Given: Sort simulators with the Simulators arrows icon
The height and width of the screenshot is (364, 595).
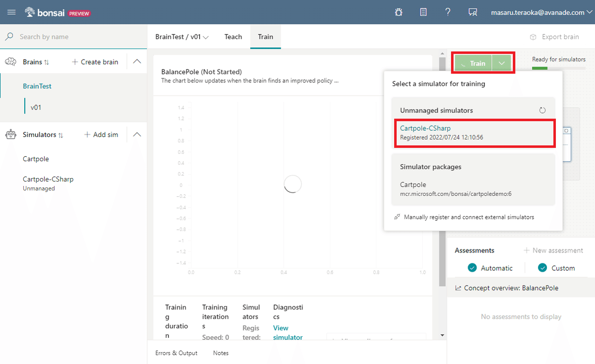Looking at the screenshot, I should point(60,135).
